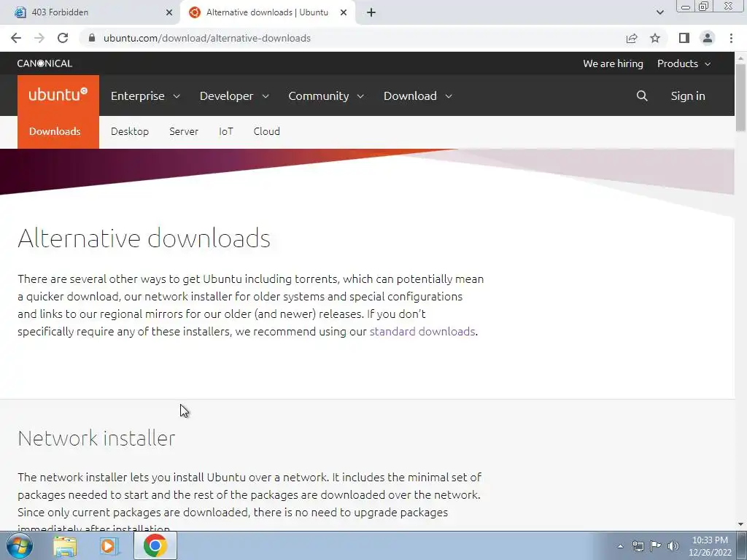Image resolution: width=747 pixels, height=560 pixels.
Task: Open File Explorer from taskbar
Action: [x=65, y=545]
